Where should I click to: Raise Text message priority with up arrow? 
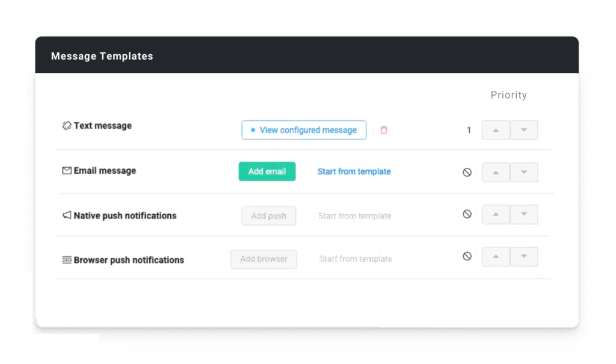click(x=496, y=130)
